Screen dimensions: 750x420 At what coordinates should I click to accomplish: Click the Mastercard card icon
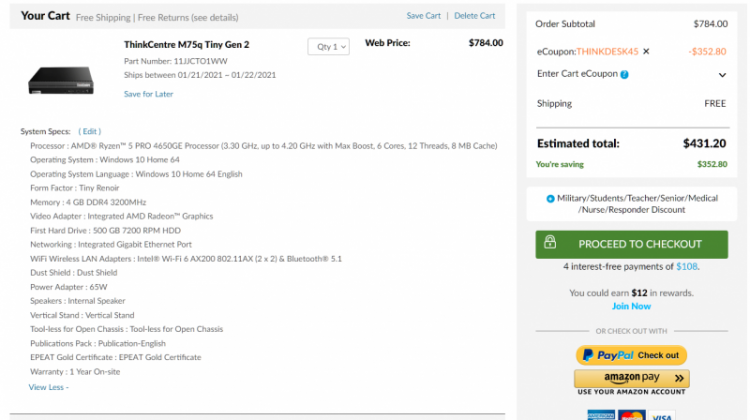tap(631, 415)
